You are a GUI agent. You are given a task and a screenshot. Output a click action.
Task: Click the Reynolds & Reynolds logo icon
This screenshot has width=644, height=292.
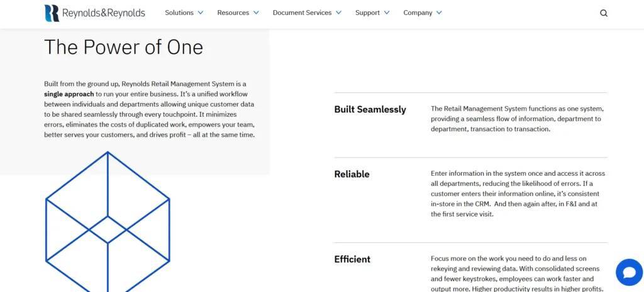[52, 13]
